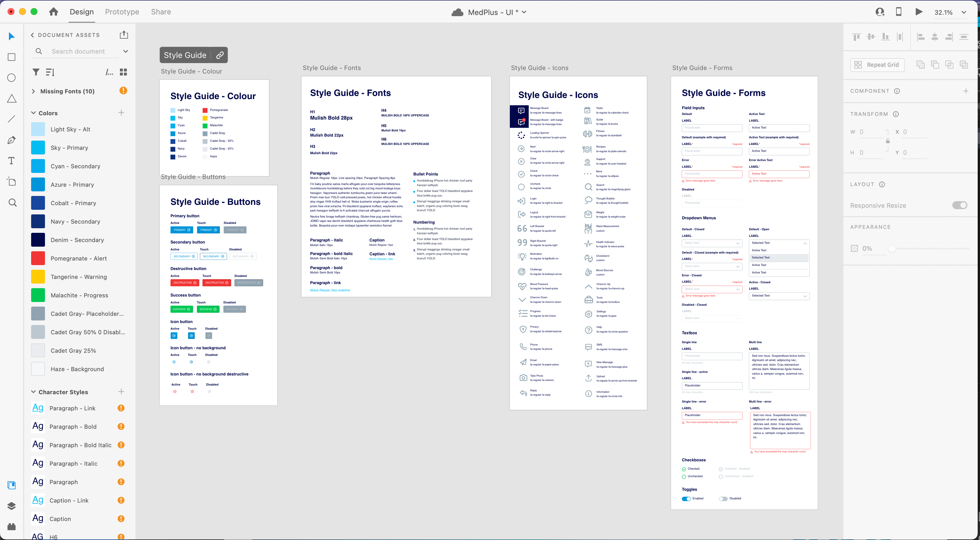Expand the Missing Fonts section
This screenshot has width=980, height=540.
(33, 91)
